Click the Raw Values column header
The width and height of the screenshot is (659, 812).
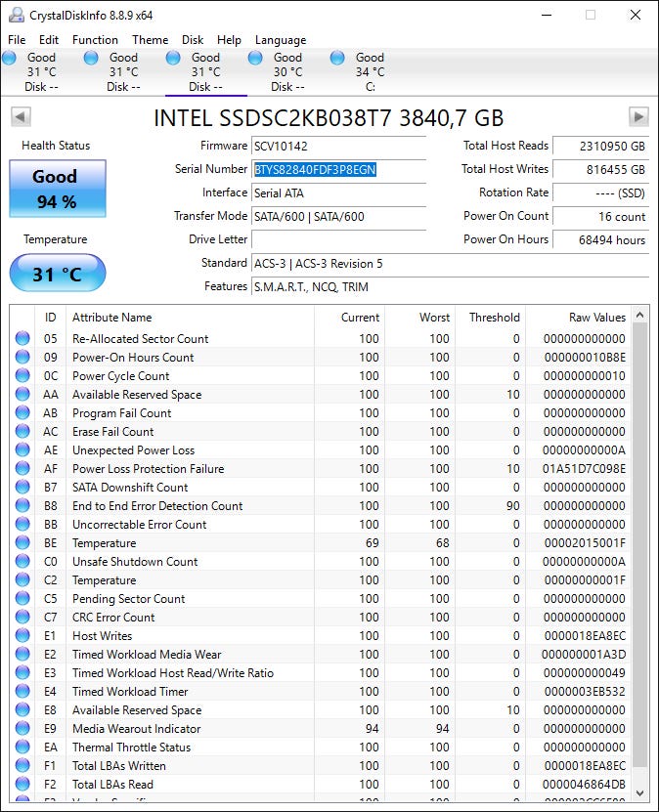pyautogui.click(x=578, y=318)
